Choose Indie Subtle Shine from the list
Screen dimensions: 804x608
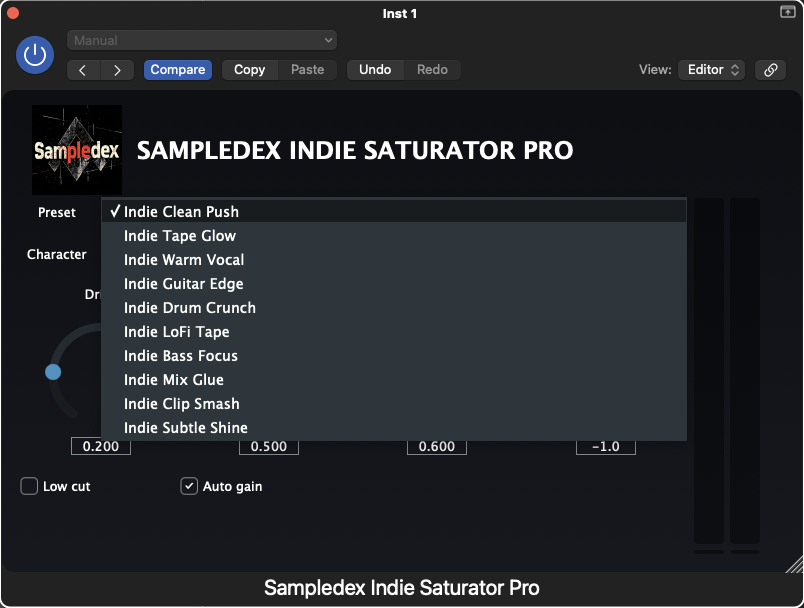185,427
